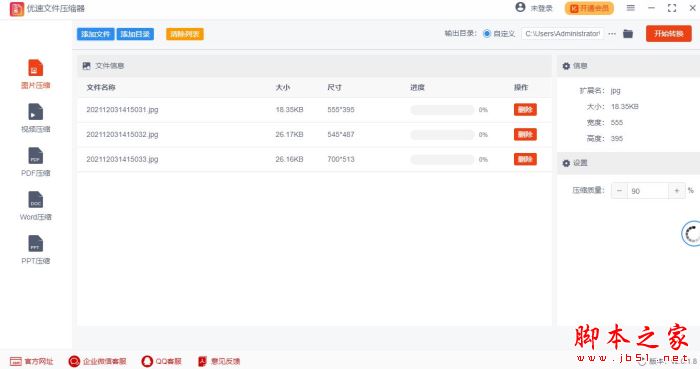This screenshot has height=369, width=700.
Task: Select the 图片压缩 image compression icon
Action: (35, 68)
